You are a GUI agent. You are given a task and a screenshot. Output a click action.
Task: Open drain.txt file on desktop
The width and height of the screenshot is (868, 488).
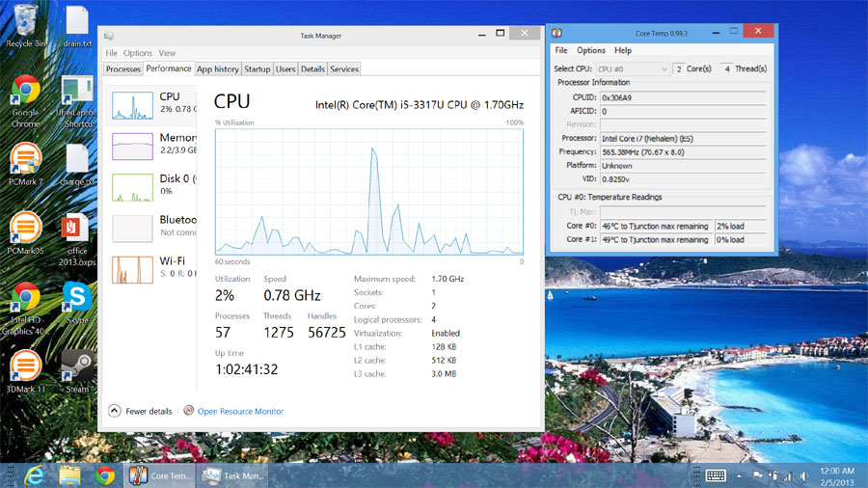(x=77, y=25)
